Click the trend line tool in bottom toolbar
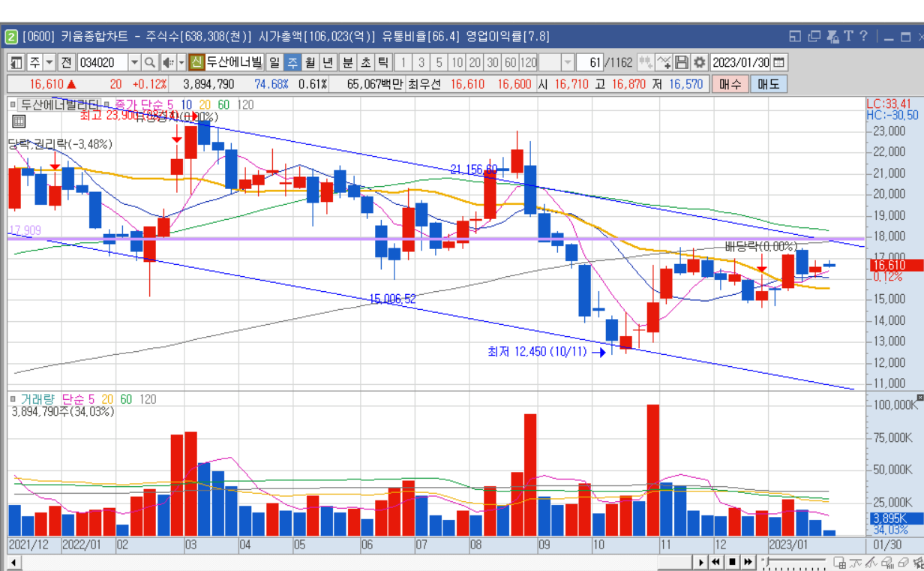The height and width of the screenshot is (571, 924). [x=855, y=562]
